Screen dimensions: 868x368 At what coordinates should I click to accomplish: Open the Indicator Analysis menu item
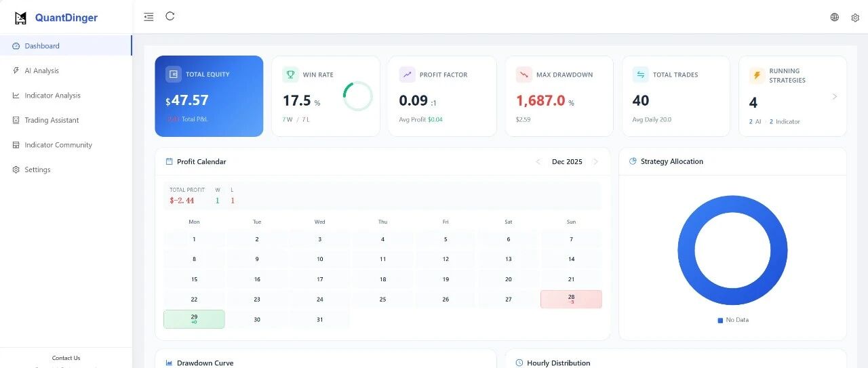pyautogui.click(x=66, y=96)
